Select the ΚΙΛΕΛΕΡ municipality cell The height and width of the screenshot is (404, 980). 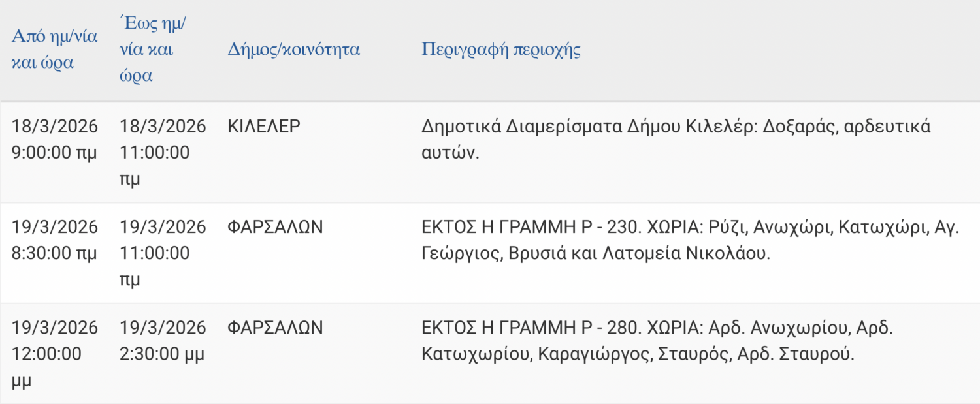tap(264, 127)
